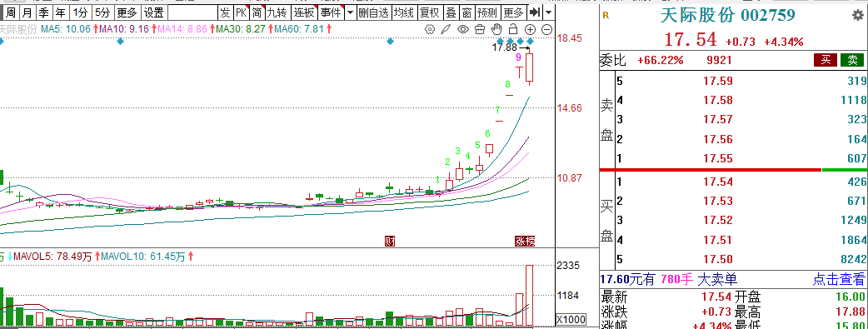Click buy level 1 price 17.54
This screenshot has width=868, height=329.
pyautogui.click(x=718, y=182)
